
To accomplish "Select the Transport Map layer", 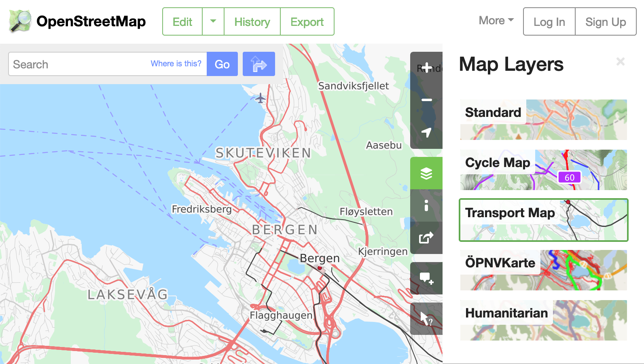I will tap(544, 220).
